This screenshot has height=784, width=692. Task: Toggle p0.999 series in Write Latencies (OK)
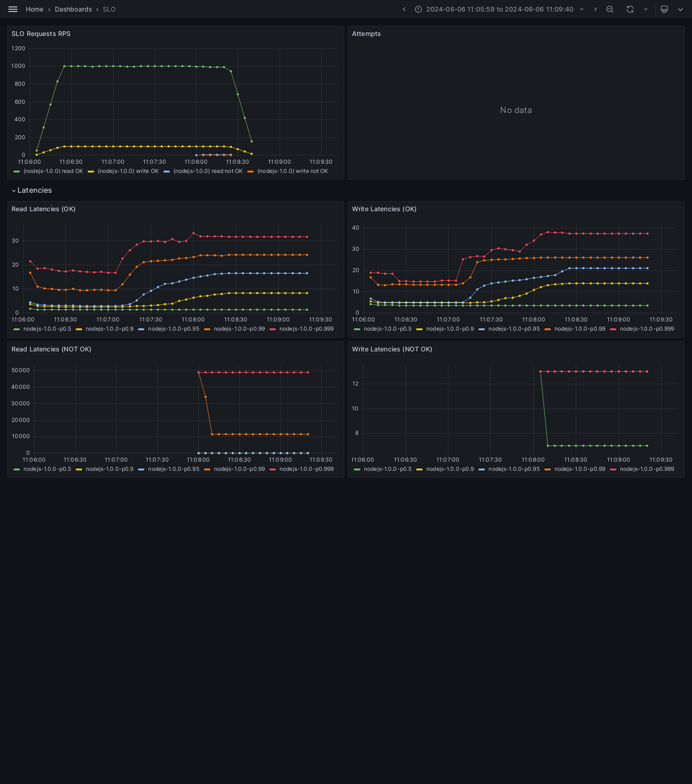[x=647, y=329]
